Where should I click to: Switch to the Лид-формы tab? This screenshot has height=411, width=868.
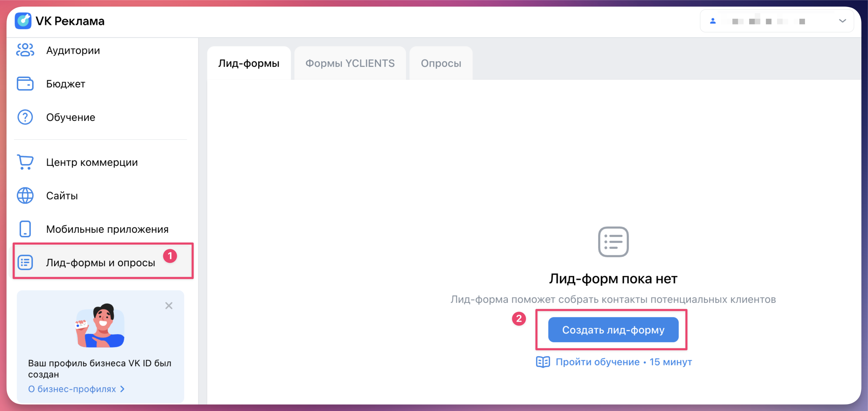pyautogui.click(x=249, y=63)
